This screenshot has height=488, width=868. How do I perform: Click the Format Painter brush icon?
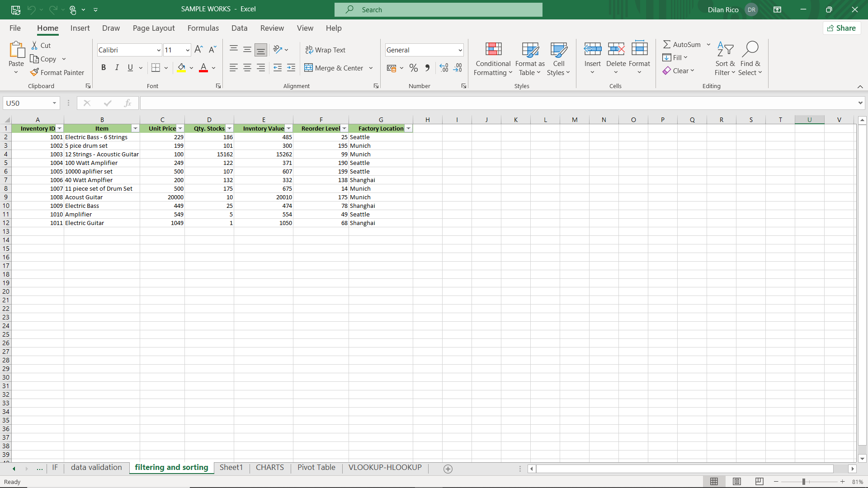pos(34,72)
